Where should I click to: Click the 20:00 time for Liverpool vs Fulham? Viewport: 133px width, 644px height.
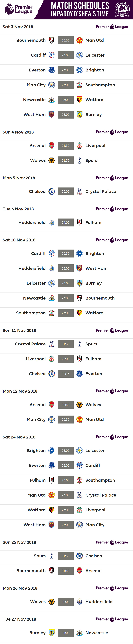coord(66,359)
